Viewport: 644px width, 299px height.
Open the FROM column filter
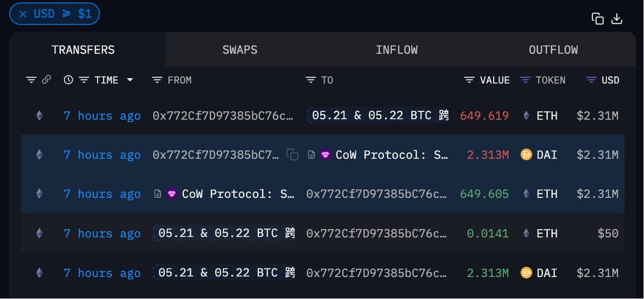pos(157,80)
